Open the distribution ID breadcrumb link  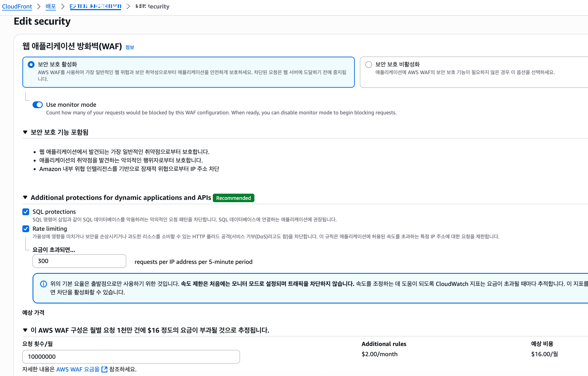click(95, 7)
